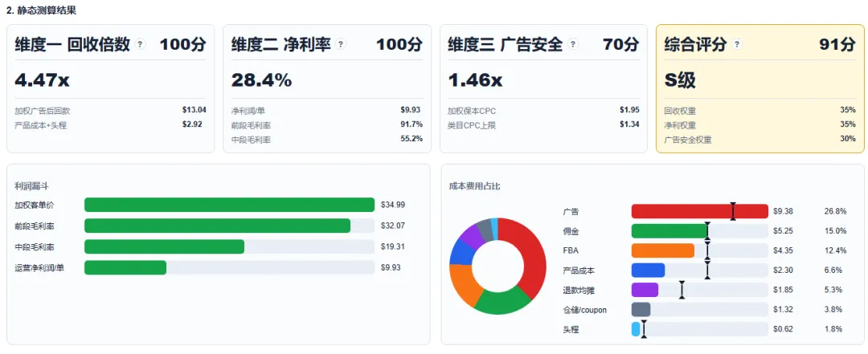Click the 55.2% mid gross margin value
868x354 pixels.
(411, 138)
